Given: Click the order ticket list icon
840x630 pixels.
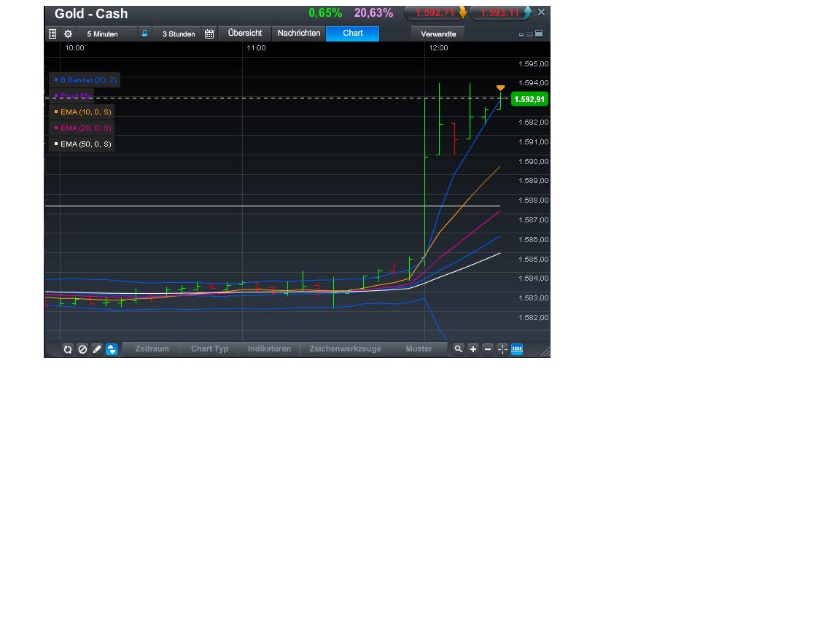Looking at the screenshot, I should pos(52,33).
